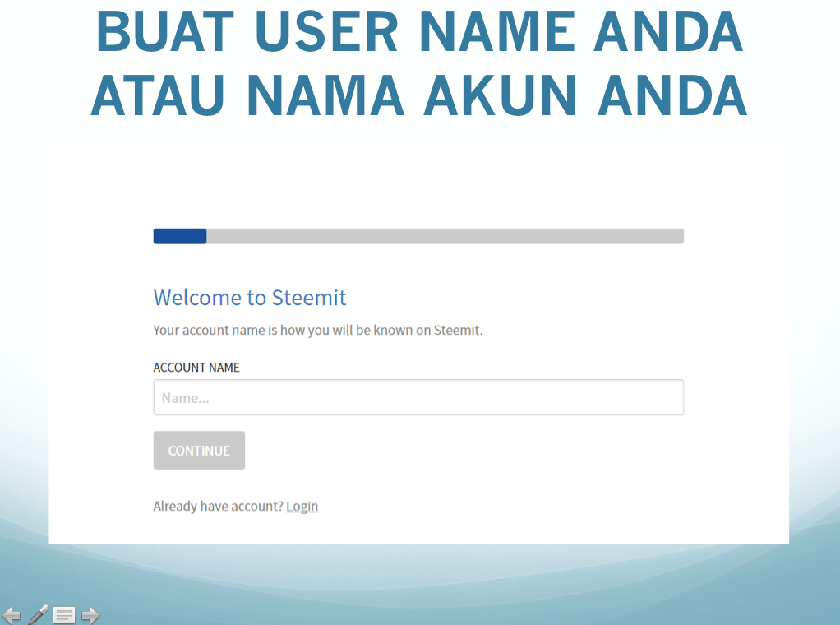
Task: Click 'Your account name is how you will be known' text
Action: [x=318, y=331]
